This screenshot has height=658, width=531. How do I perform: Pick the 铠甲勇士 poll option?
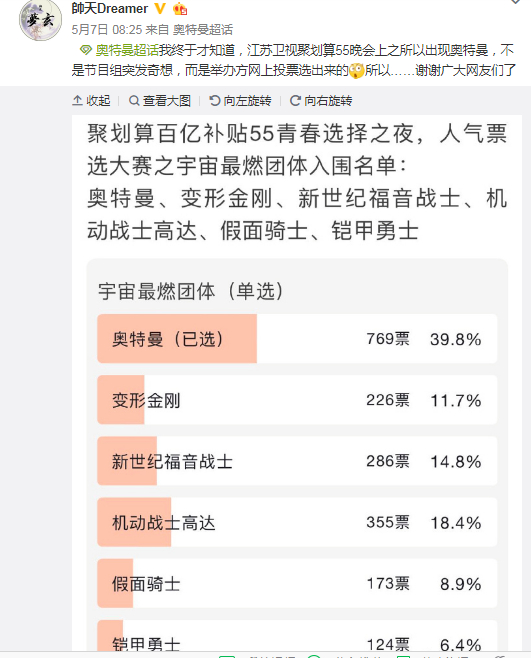pos(297,636)
